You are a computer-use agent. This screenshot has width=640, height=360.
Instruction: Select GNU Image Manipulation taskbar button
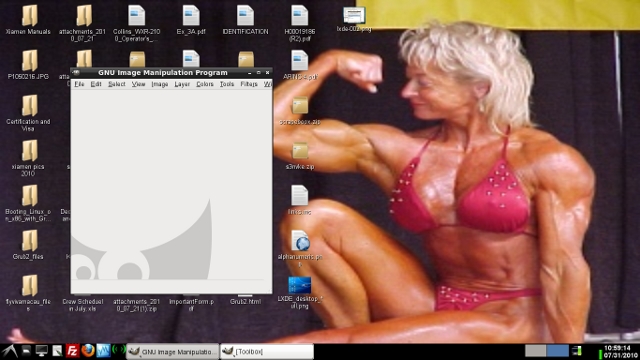[172, 351]
